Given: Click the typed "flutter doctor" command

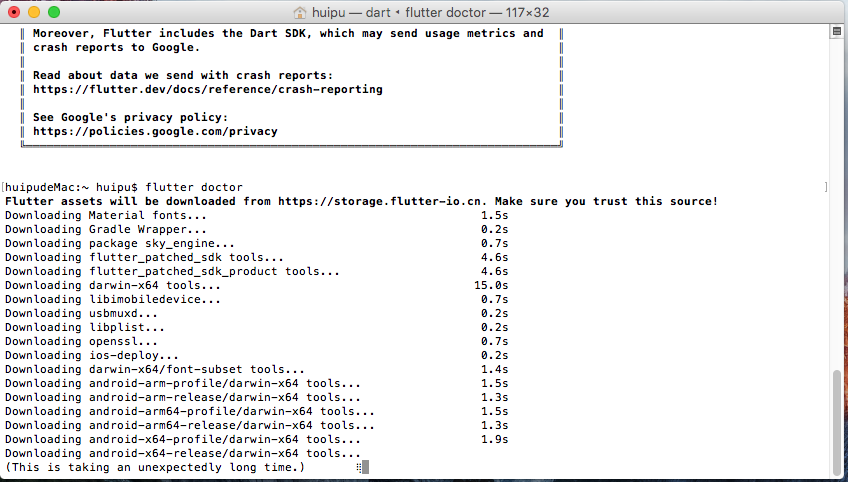Looking at the screenshot, I should pyautogui.click(x=194, y=187).
